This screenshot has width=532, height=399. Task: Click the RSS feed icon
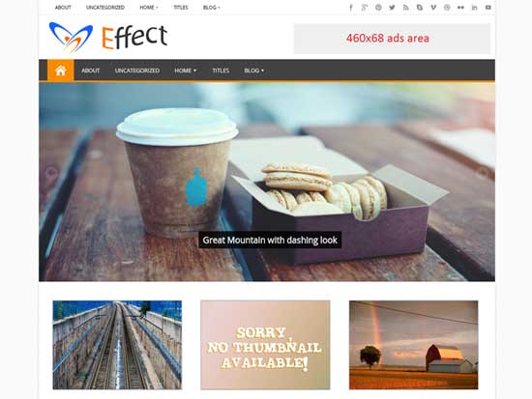click(406, 8)
